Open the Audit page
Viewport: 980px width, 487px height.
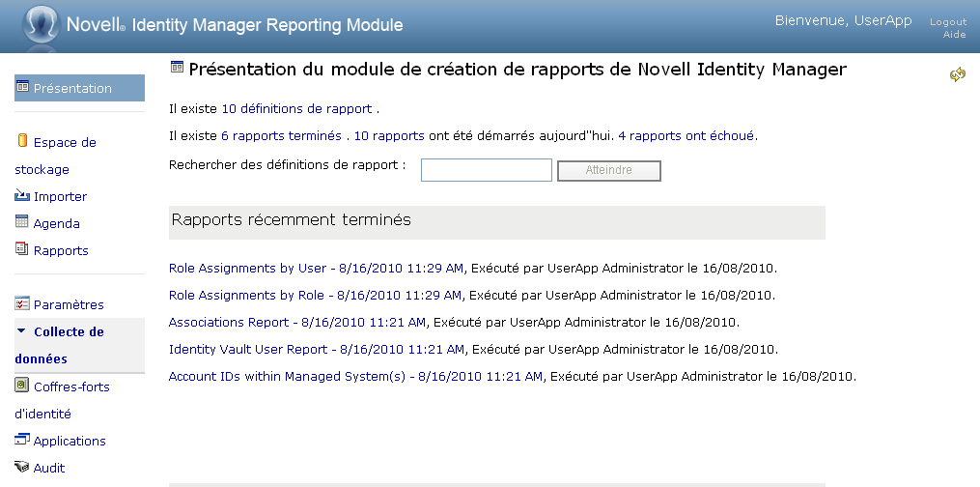pos(48,468)
